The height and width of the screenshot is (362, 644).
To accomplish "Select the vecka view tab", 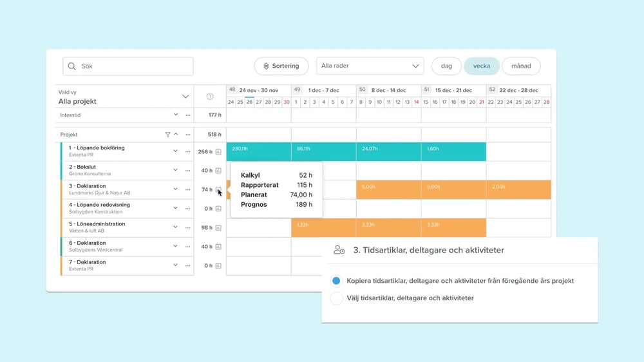I will tap(481, 66).
